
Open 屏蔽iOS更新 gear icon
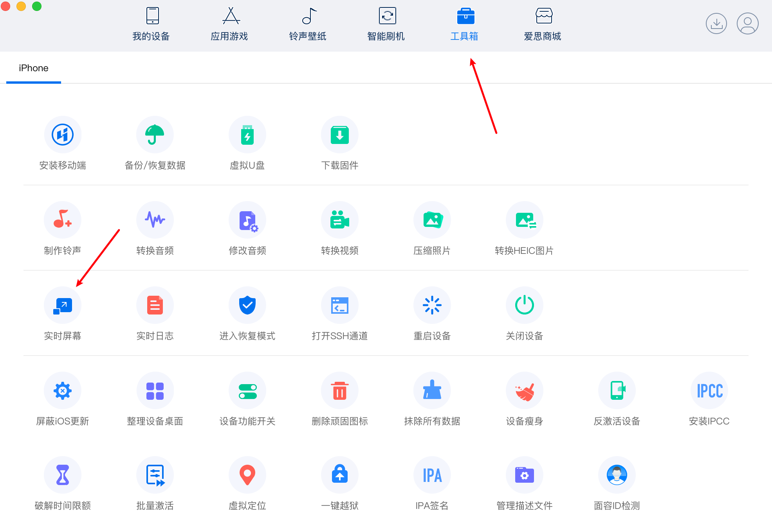point(63,390)
